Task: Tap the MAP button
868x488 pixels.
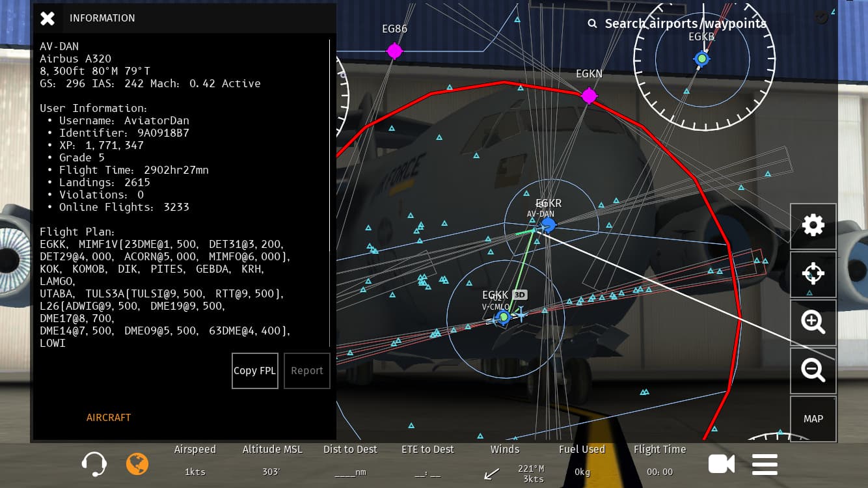Action: click(x=813, y=418)
